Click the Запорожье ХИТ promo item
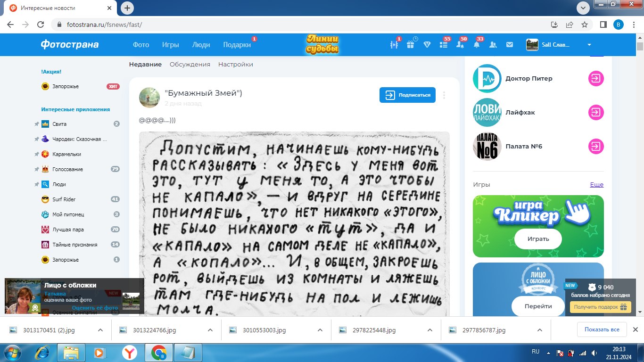This screenshot has height=362, width=644. point(80,86)
